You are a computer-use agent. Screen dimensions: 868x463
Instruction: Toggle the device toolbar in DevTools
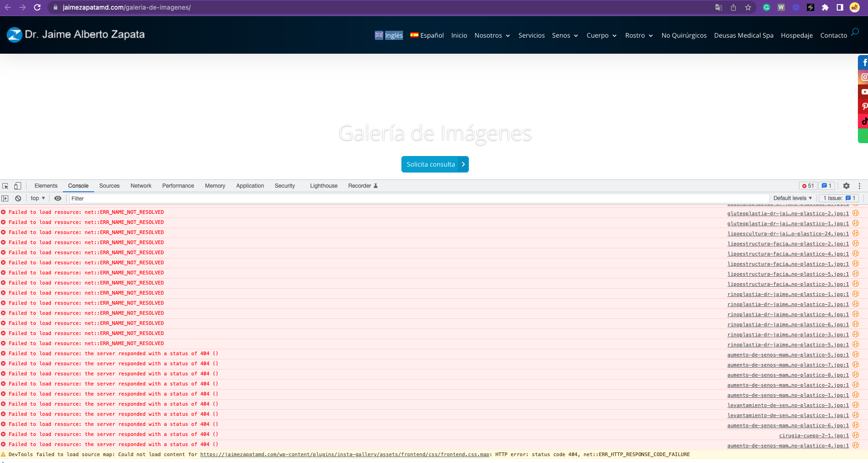[17, 186]
